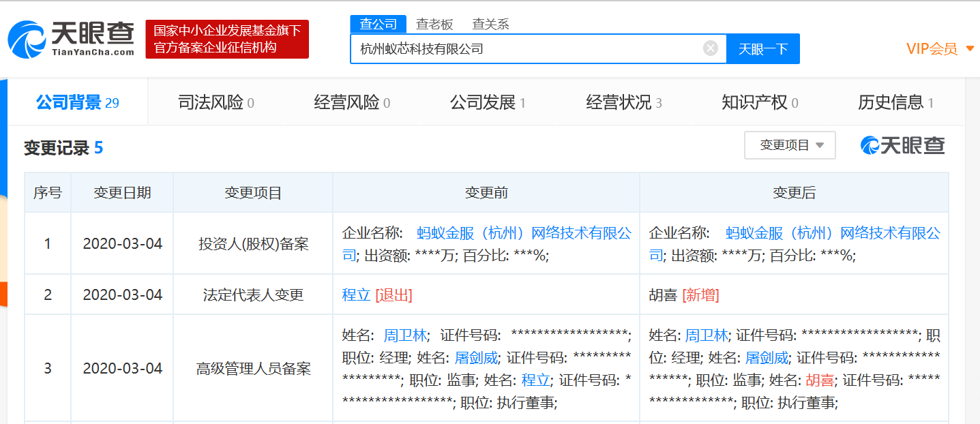Screen dimensions: 980x424
Task: Switch to the 查关系 tab
Action: click(491, 23)
